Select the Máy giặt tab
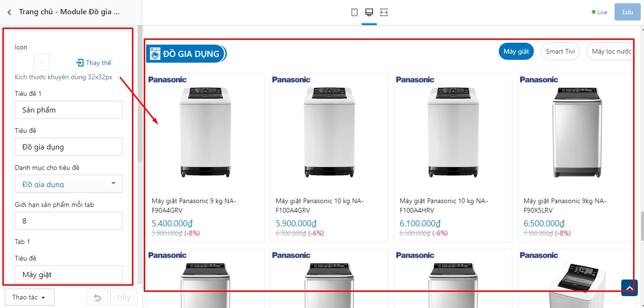644x308 pixels. coord(516,51)
